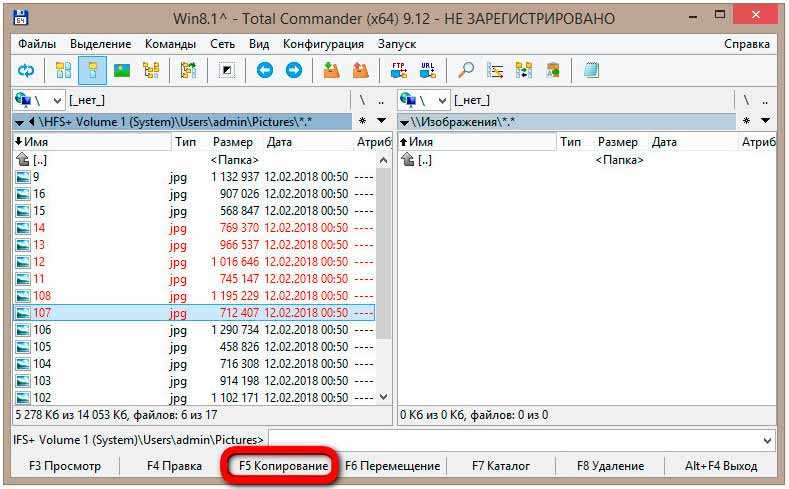789x489 pixels.
Task: Click the Refresh panel toolbar icon
Action: pyautogui.click(x=26, y=70)
